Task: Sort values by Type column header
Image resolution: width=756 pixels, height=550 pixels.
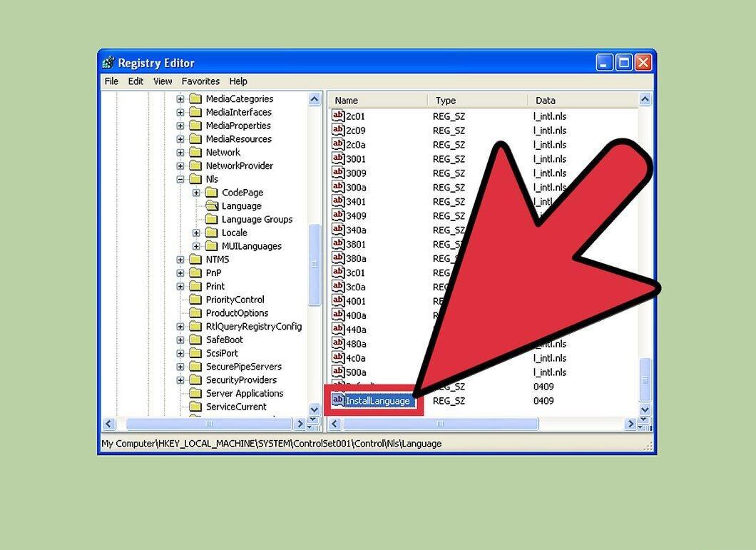Action: point(478,101)
